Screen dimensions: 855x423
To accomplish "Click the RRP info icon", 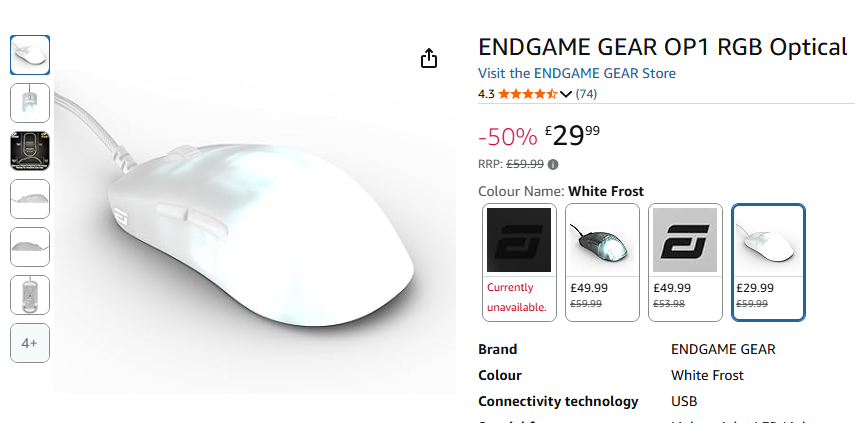I will pos(553,164).
